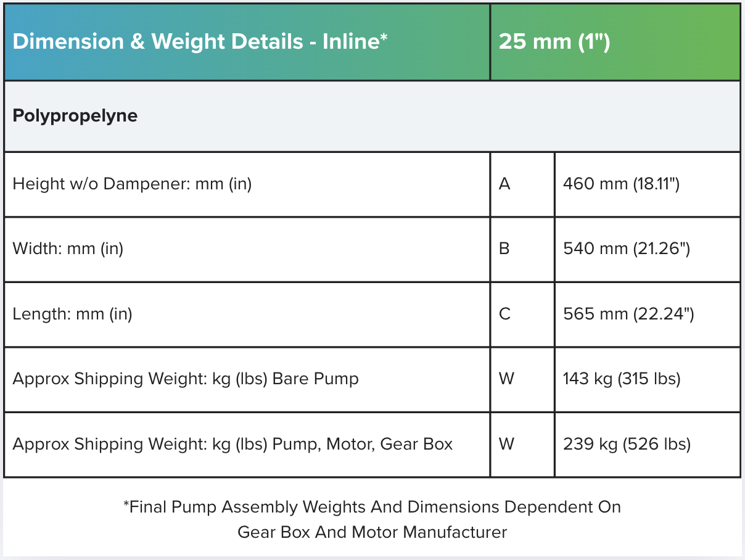Select the letter B cell
745x560 pixels.
(504, 249)
